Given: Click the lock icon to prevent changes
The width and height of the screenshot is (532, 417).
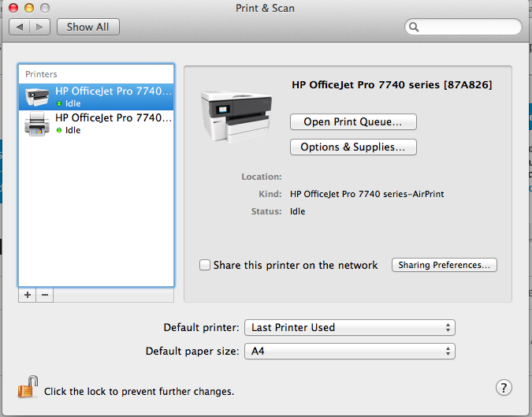Looking at the screenshot, I should 28,387.
